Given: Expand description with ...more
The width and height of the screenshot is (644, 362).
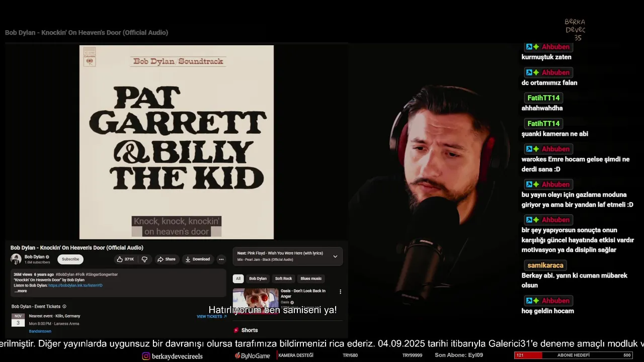Looking at the screenshot, I should point(20,291).
